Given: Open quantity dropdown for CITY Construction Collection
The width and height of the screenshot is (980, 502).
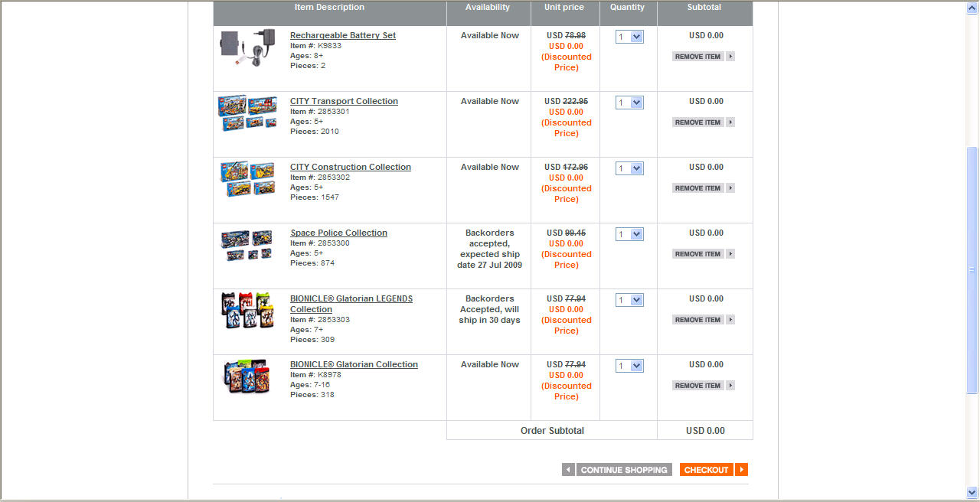Looking at the screenshot, I should point(629,168).
